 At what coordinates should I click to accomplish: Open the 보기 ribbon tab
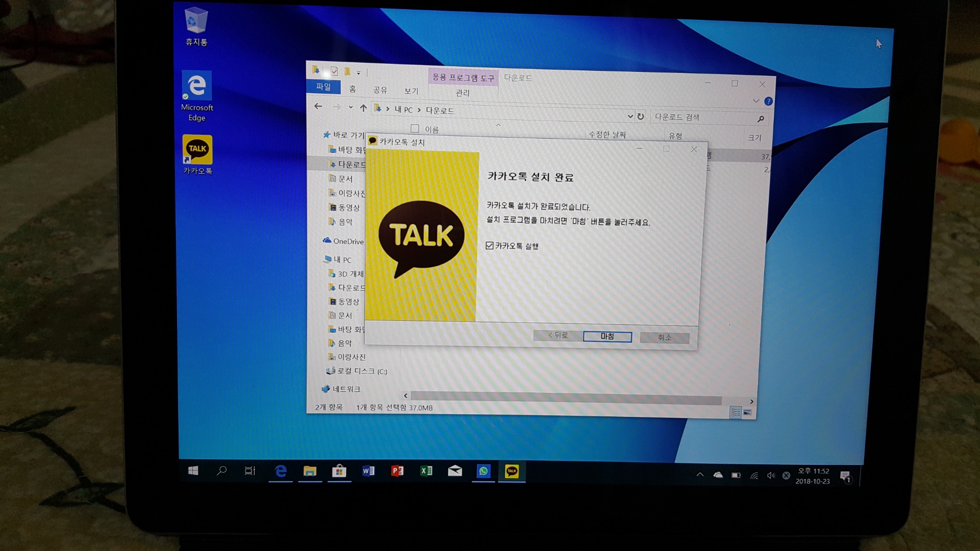[x=411, y=91]
